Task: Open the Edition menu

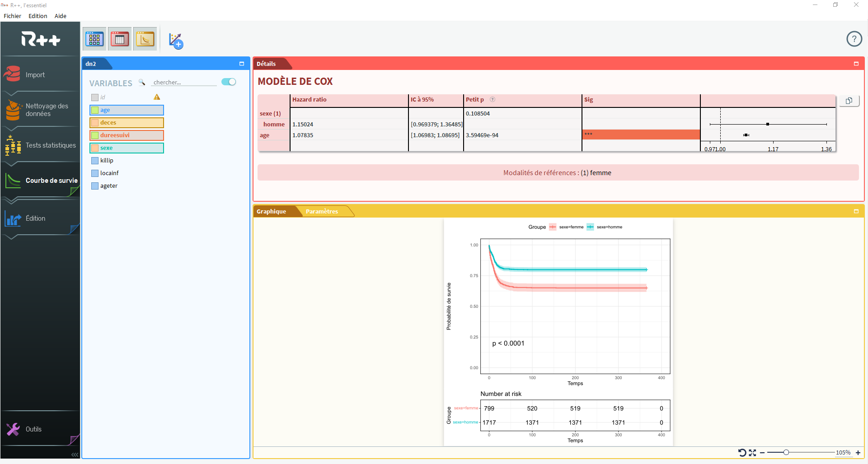Action: (38, 16)
